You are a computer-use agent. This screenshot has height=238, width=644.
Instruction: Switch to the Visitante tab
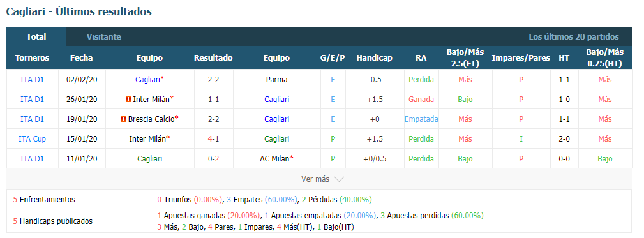104,36
